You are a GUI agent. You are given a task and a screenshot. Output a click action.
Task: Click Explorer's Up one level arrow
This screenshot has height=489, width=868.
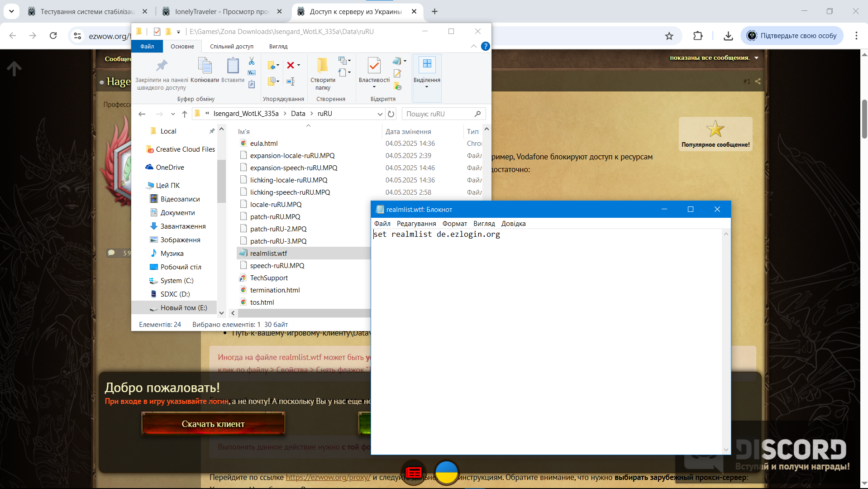(x=185, y=114)
